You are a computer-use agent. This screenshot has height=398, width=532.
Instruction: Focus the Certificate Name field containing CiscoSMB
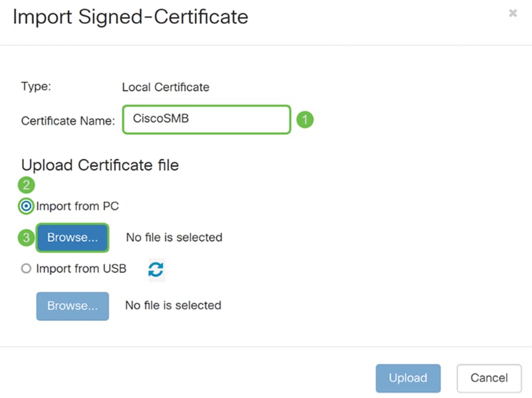pos(207,120)
